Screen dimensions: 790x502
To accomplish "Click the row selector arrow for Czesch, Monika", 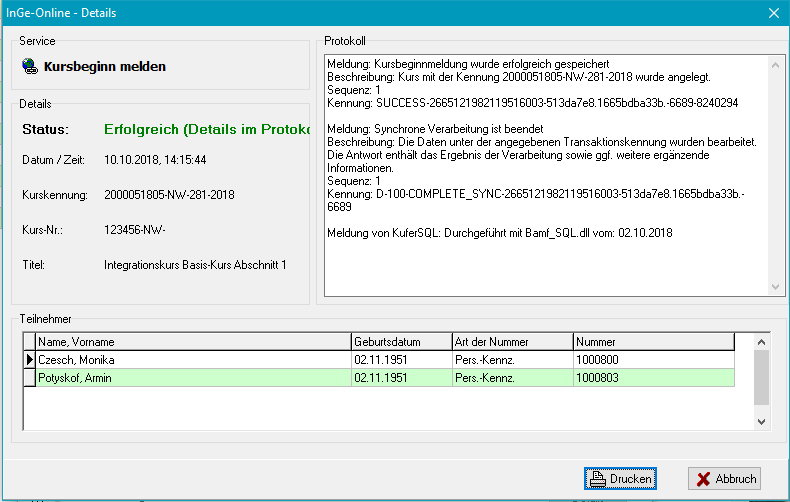I will click(30, 360).
